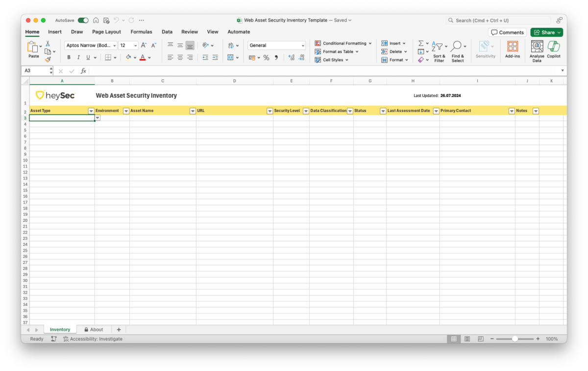Open the AutoSum icon
588x371 pixels.
click(421, 43)
